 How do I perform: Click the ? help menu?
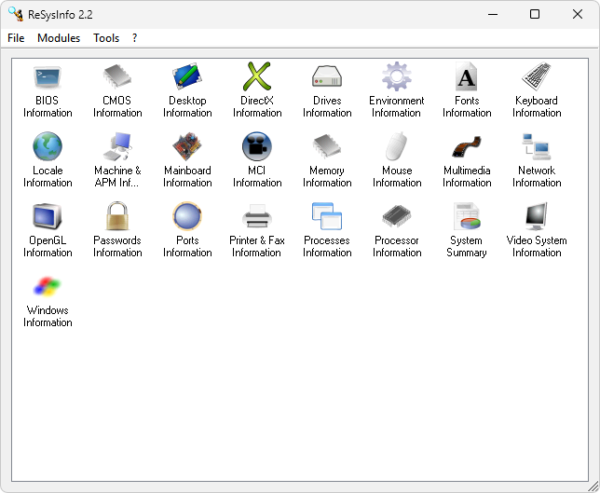click(x=135, y=38)
